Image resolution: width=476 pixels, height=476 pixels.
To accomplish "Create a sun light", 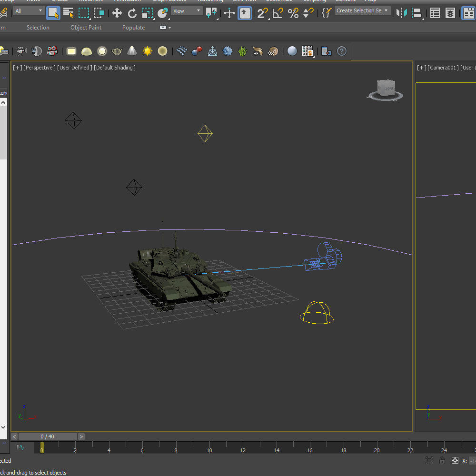I will pos(148,51).
